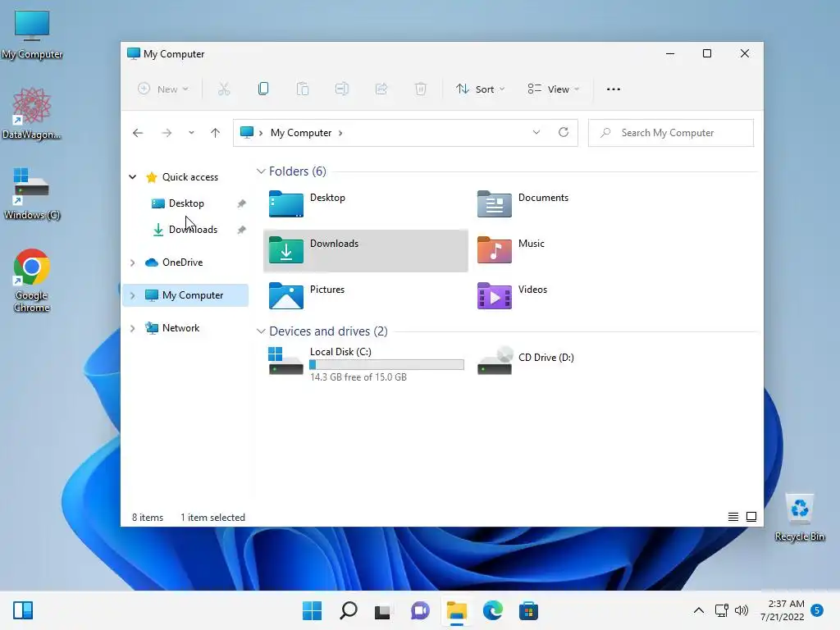Open the See more three-dots menu
The image size is (840, 630).
[614, 89]
